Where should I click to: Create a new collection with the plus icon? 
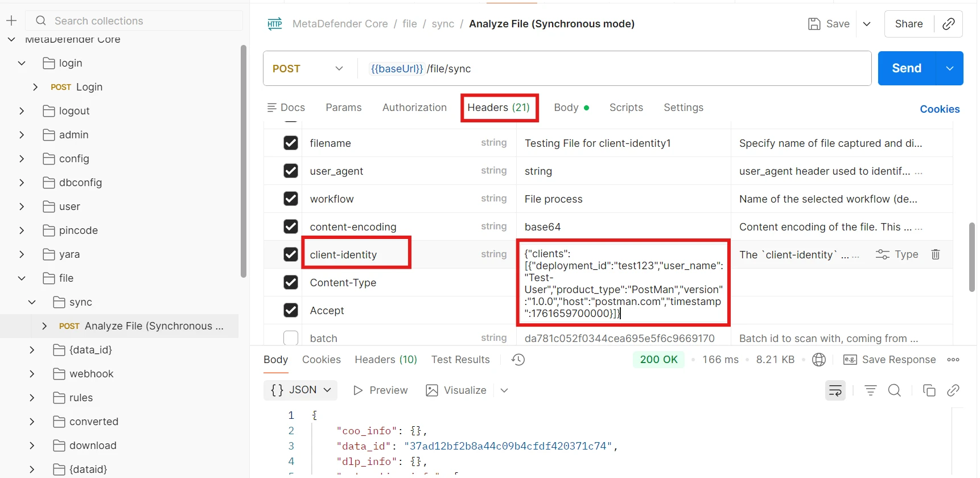click(x=11, y=21)
